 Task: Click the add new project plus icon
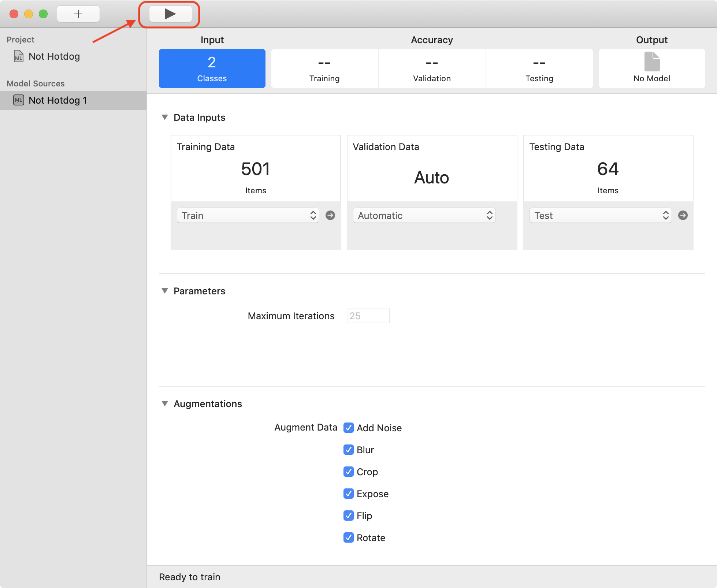point(77,13)
